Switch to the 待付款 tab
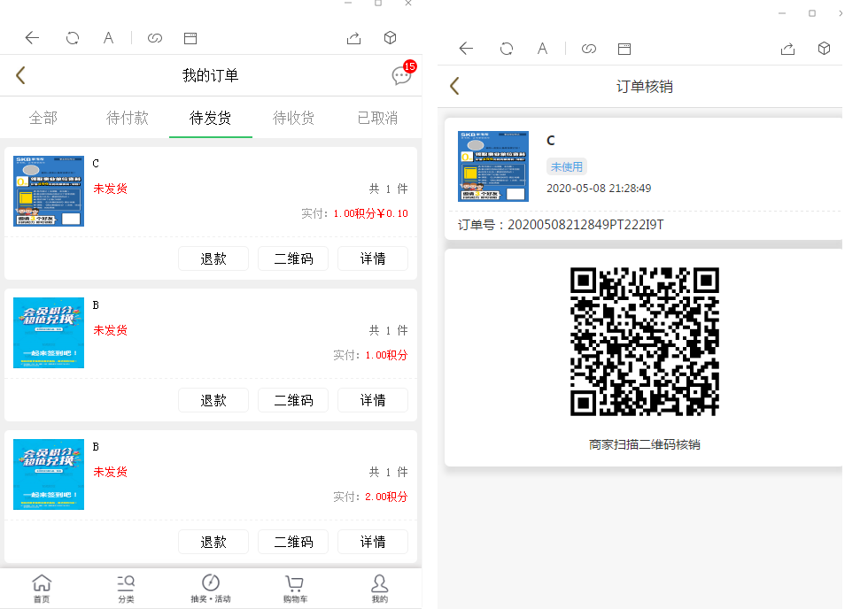868x609 pixels. (x=128, y=118)
